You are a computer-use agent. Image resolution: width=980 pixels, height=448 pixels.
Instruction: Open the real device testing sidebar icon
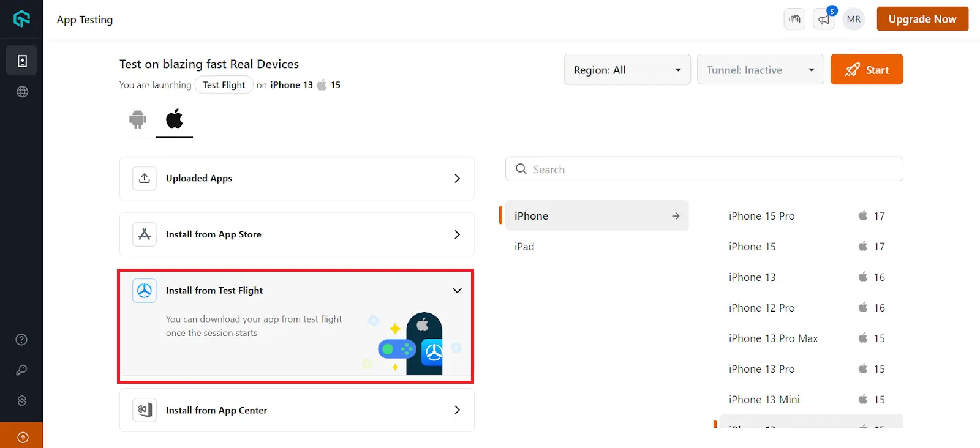coord(22,61)
